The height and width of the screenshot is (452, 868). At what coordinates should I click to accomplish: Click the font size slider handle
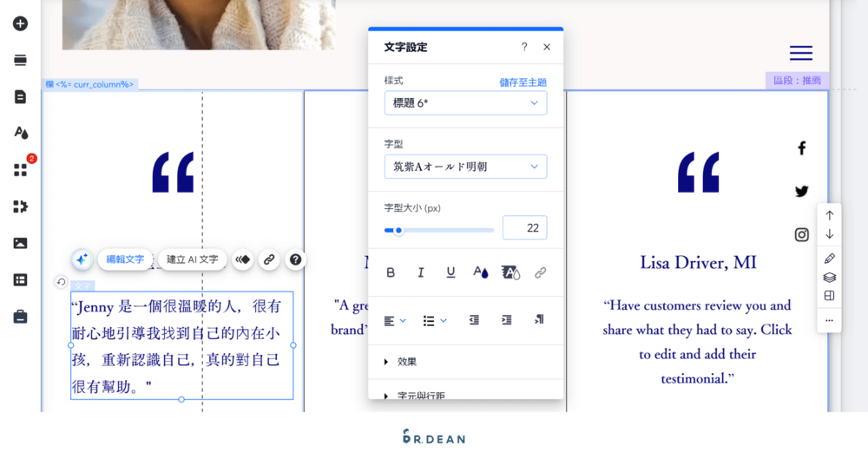pyautogui.click(x=398, y=231)
